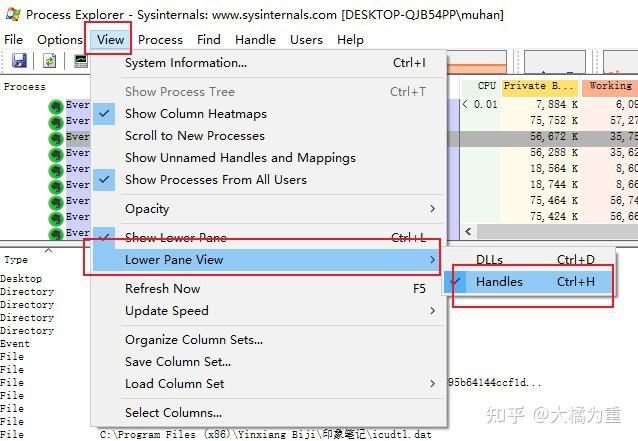Expand the Lower Pane View submenu

coord(266,260)
